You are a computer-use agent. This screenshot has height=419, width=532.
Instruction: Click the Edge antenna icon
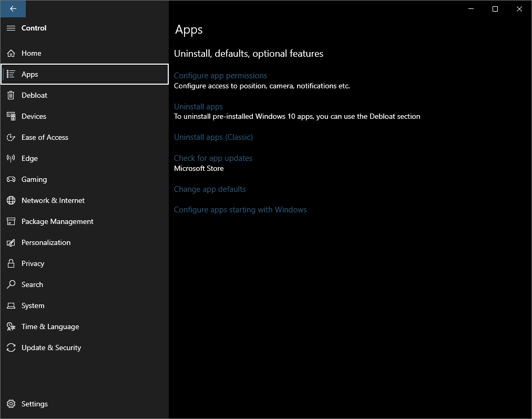pos(11,158)
